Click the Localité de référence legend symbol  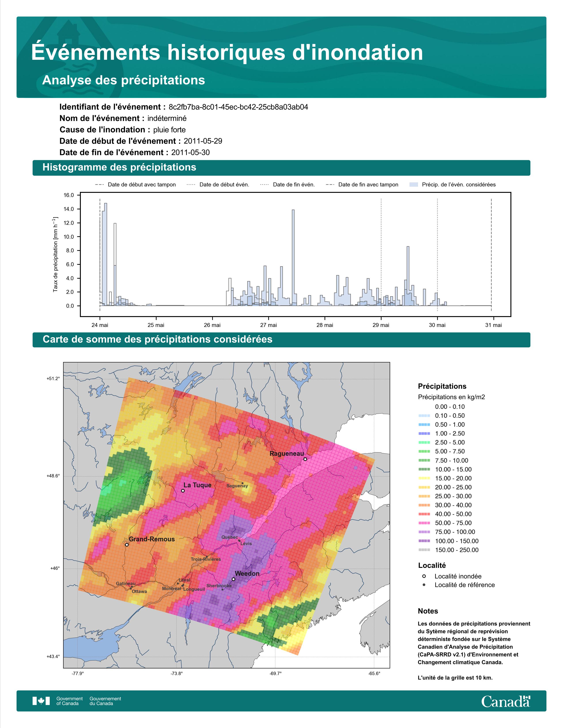(424, 585)
